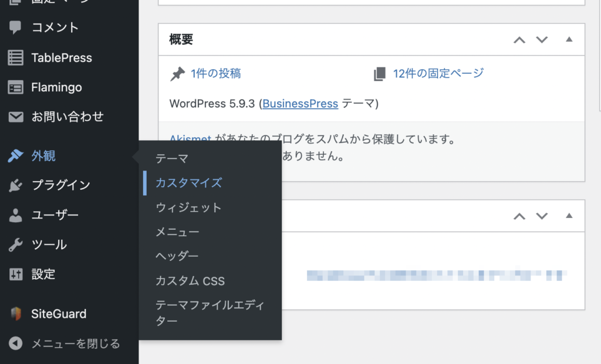Click the SiteGuard shield icon
This screenshot has width=601, height=364.
(16, 314)
